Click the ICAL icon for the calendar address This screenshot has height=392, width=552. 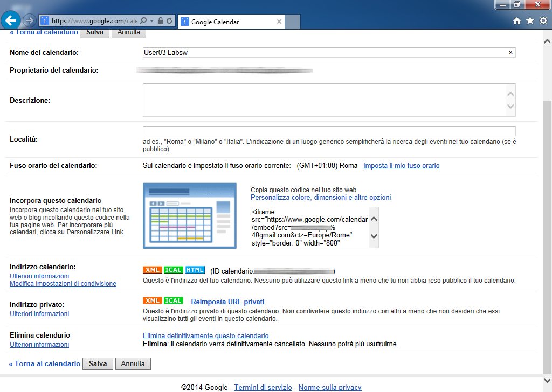174,270
